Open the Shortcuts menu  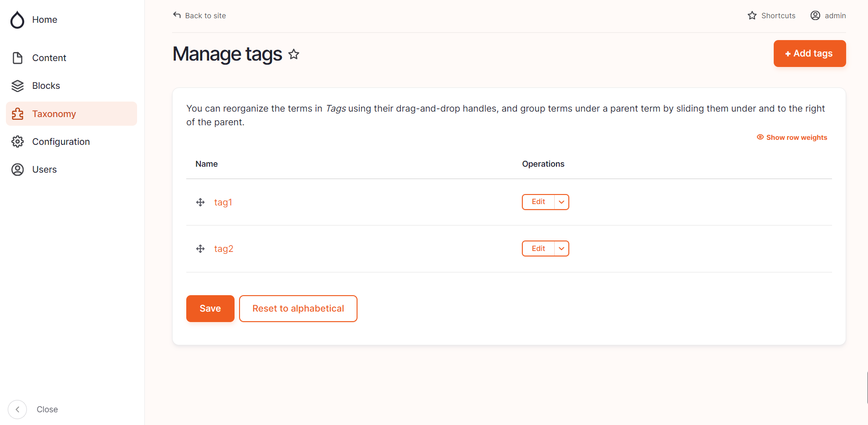point(771,15)
